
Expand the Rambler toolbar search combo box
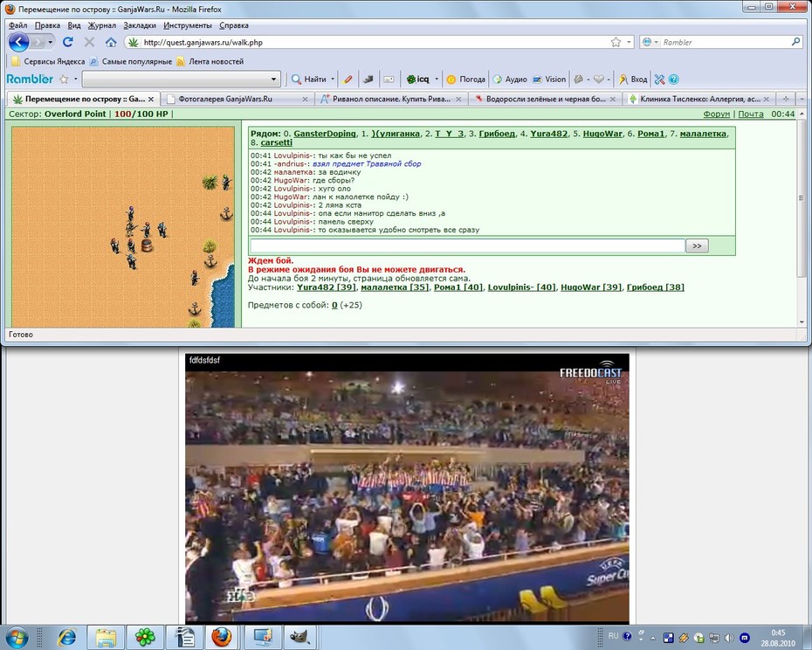[273, 80]
